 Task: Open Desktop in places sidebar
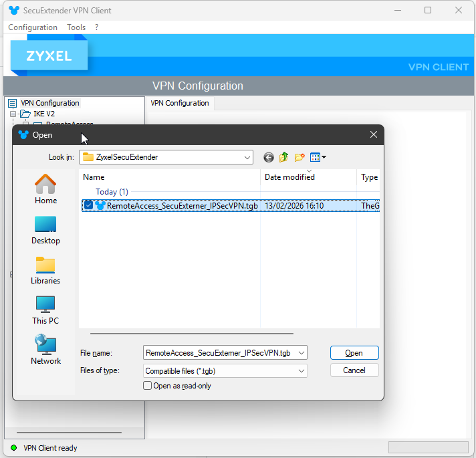[45, 229]
